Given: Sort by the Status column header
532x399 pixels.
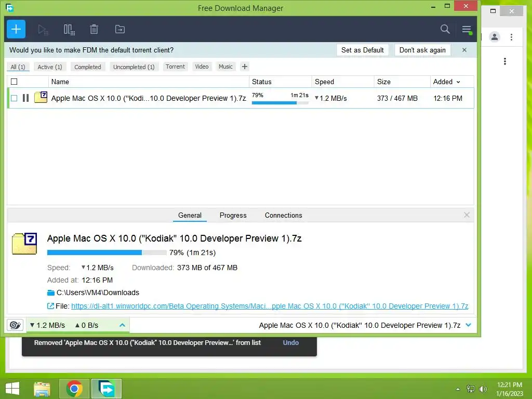Looking at the screenshot, I should click(280, 82).
